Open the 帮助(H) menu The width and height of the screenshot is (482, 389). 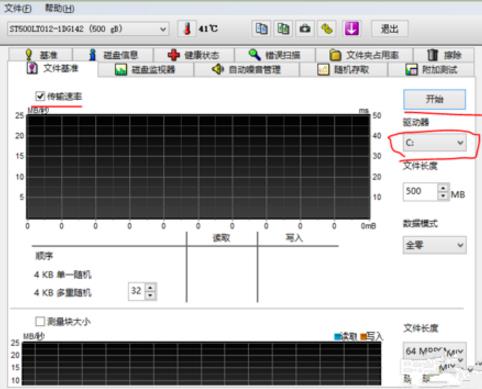[59, 8]
